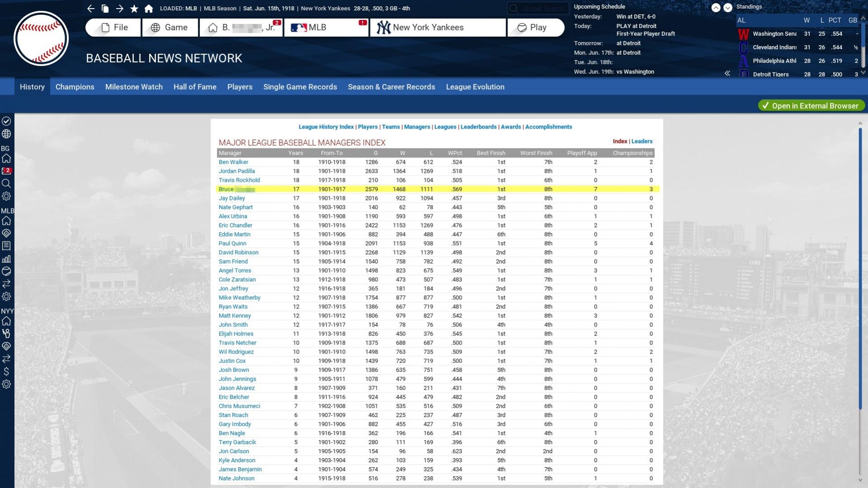The height and width of the screenshot is (488, 868).
Task: Open the news sheet icon in sidebar
Action: 6,246
